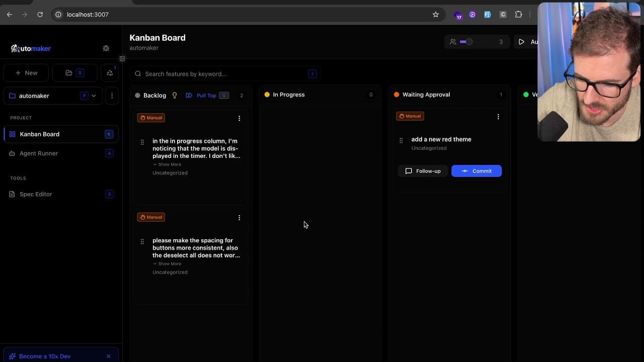Open the project folder button

pyautogui.click(x=74, y=73)
